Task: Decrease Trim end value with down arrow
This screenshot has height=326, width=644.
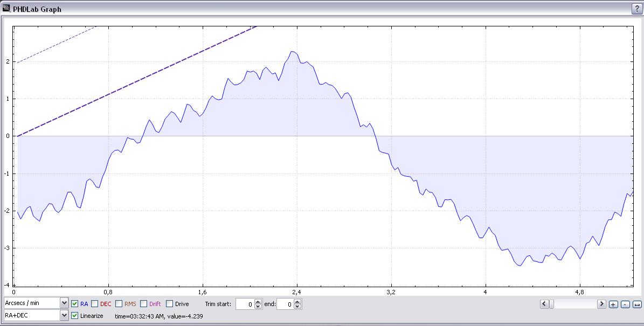Action: click(x=298, y=307)
